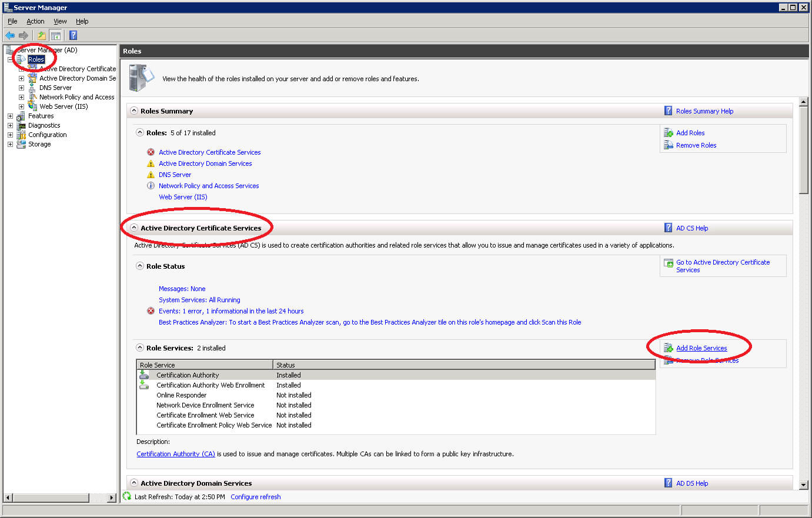Open the Events: 1 error, 1 informational link
The image size is (812, 518).
coord(231,311)
